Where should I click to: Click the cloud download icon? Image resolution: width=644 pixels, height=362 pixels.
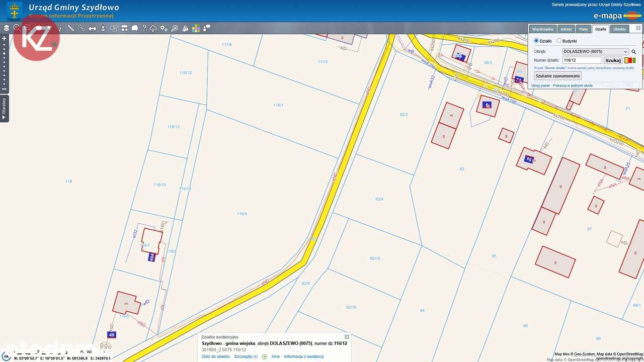153,28
